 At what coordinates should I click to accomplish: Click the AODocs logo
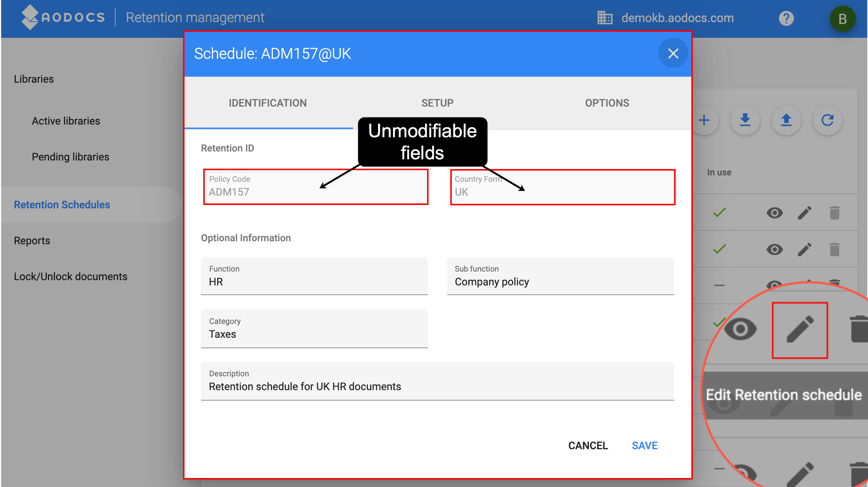(x=63, y=17)
